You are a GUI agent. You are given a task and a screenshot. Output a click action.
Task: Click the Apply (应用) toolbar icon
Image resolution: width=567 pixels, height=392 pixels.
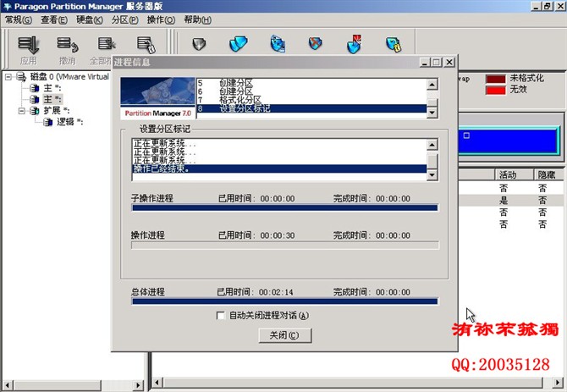pyautogui.click(x=29, y=45)
